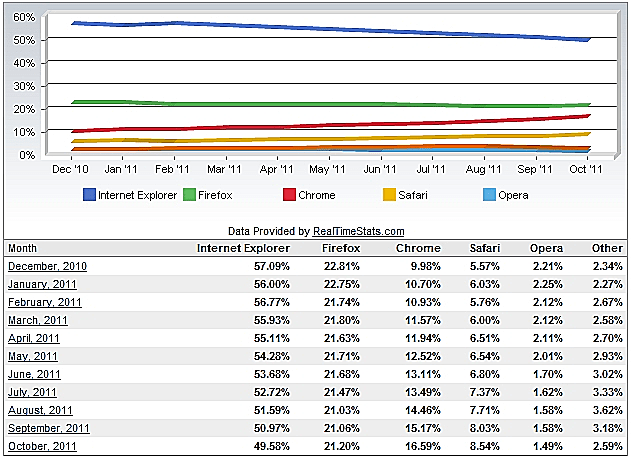Image resolution: width=631 pixels, height=458 pixels.
Task: Open the October, 2011 month link
Action: pyautogui.click(x=41, y=446)
